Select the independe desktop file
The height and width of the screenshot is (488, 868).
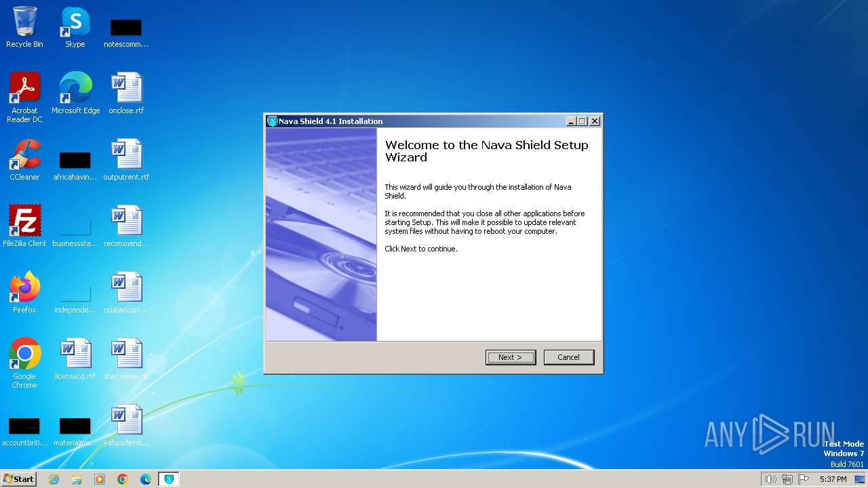(x=75, y=298)
